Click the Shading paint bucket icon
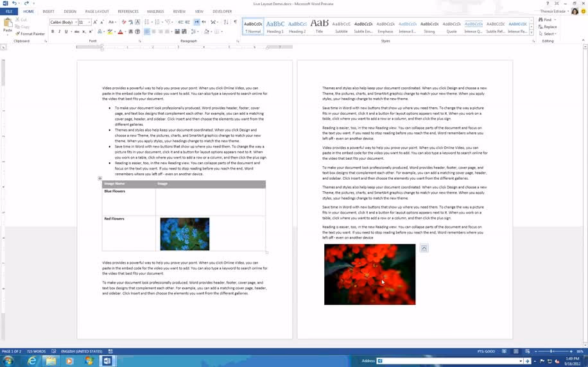Viewport: 588px width, 367px height. tap(206, 31)
